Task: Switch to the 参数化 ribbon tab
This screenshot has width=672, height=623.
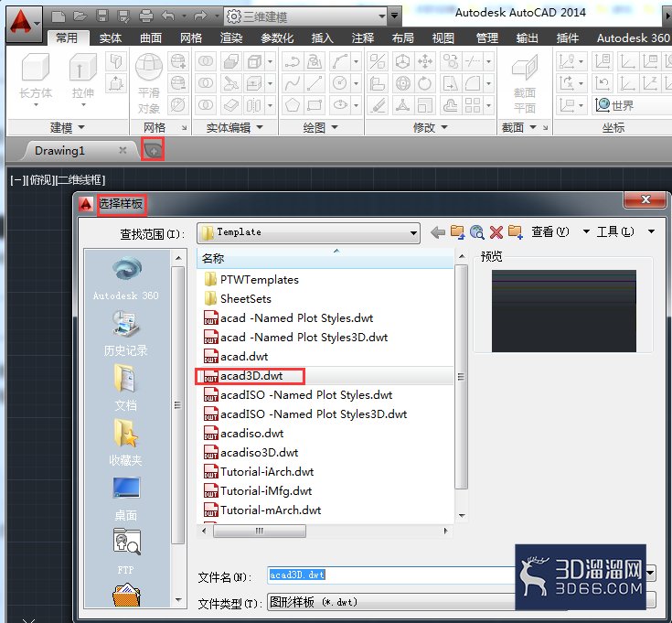Action: tap(277, 38)
